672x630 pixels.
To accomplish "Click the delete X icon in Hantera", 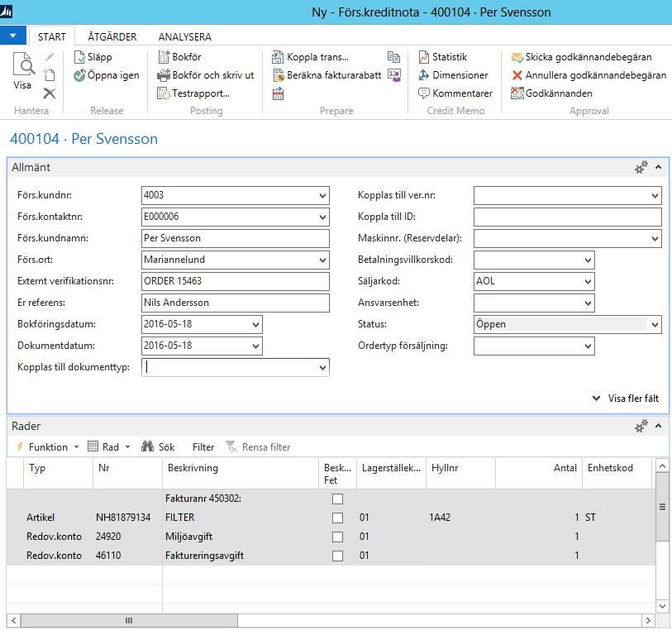I will (x=50, y=93).
